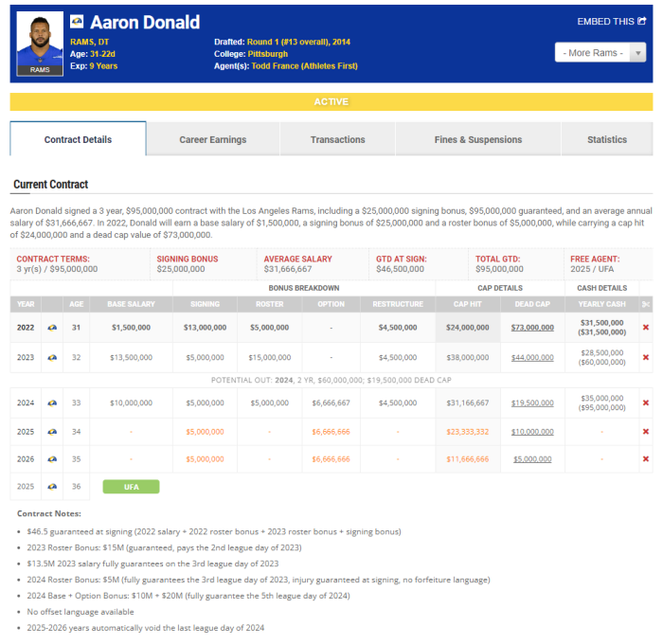
Task: Click the Embed This link
Action: 611,21
